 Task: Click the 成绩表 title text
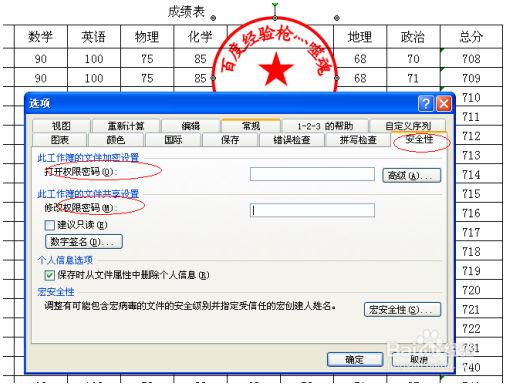(186, 12)
